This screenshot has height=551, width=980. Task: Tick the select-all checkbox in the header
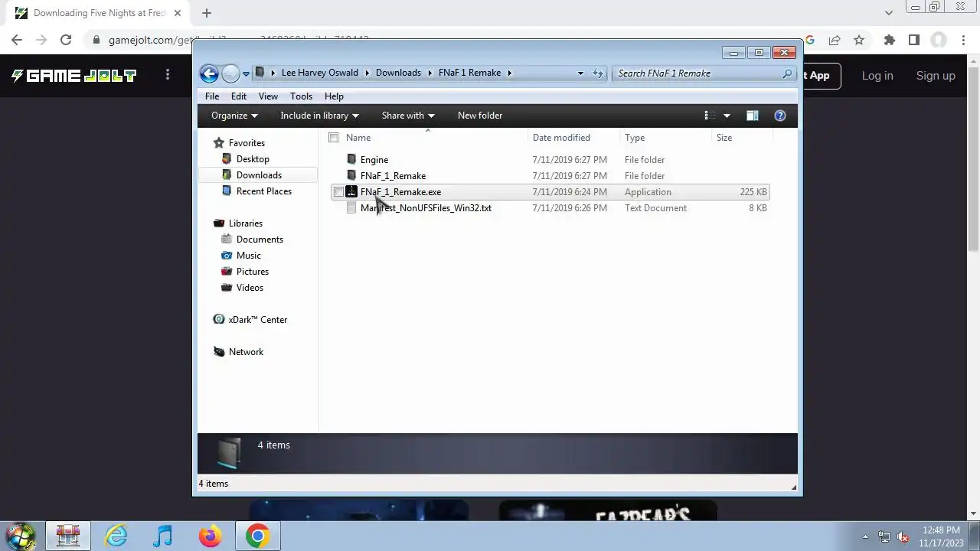point(333,138)
